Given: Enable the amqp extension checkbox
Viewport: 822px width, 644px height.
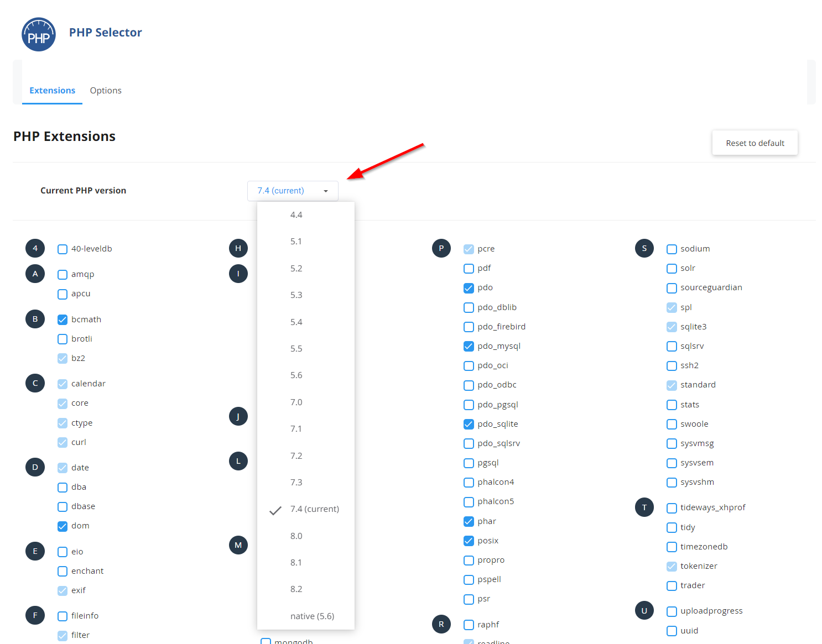Looking at the screenshot, I should 63,275.
